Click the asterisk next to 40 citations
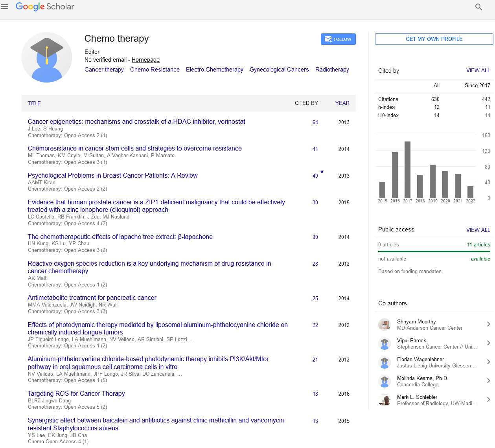495x448 pixels. [322, 172]
